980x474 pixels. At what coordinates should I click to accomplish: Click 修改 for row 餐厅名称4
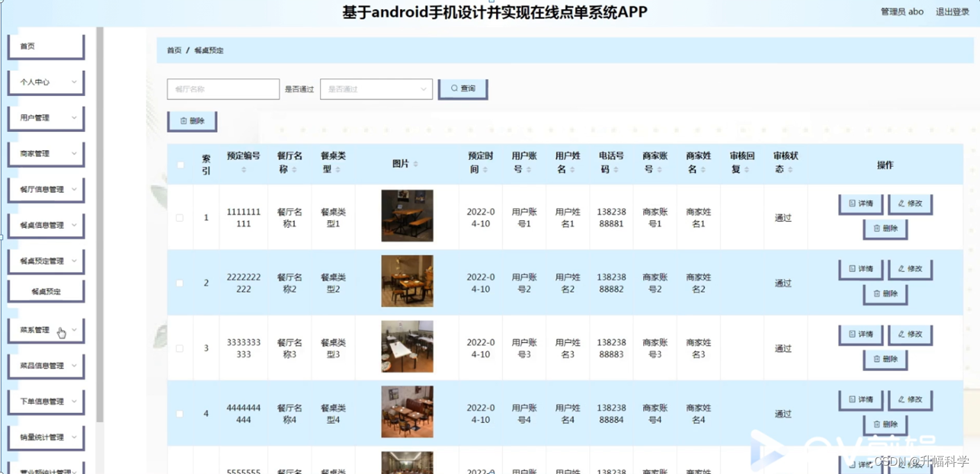point(910,400)
